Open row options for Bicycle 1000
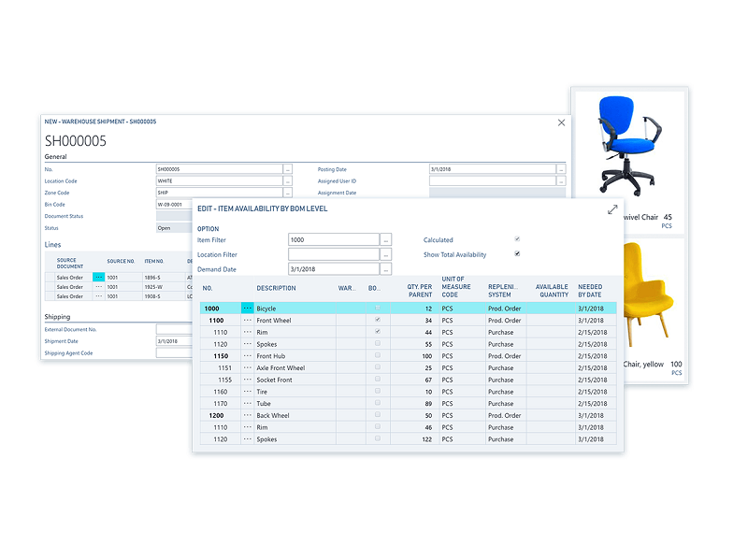The image size is (748, 560). pyautogui.click(x=247, y=309)
